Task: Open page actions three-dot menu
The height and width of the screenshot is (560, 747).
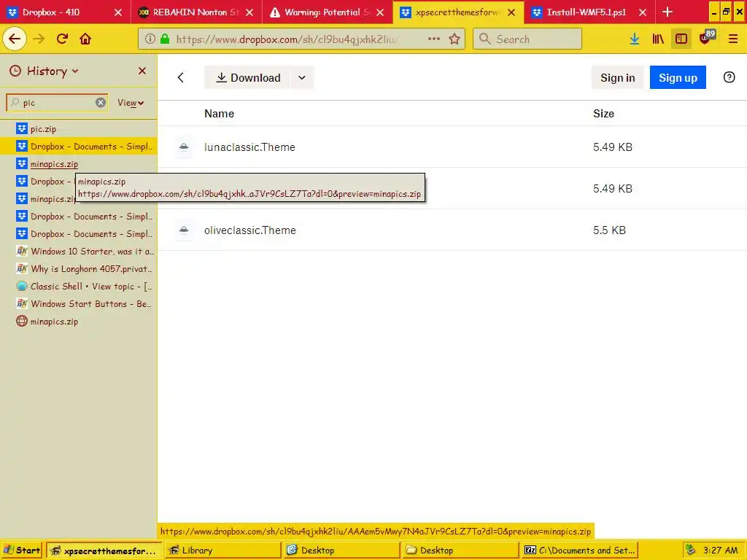Action: (x=433, y=39)
